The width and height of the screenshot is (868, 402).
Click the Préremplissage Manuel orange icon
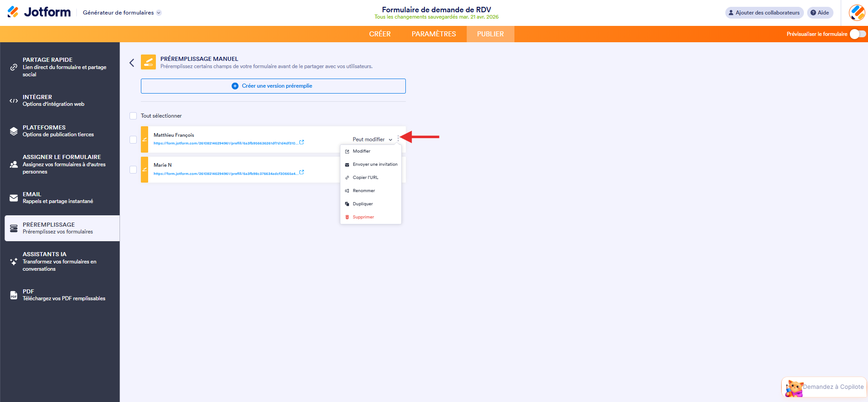click(x=148, y=62)
